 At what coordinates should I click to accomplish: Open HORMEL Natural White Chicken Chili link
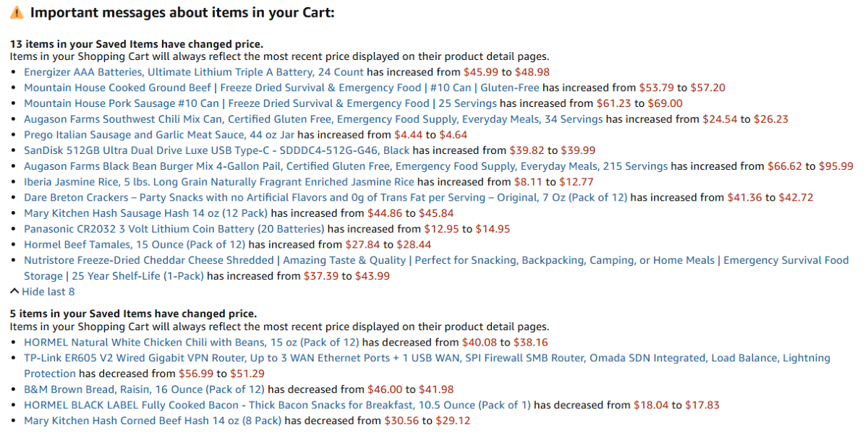pos(192,343)
